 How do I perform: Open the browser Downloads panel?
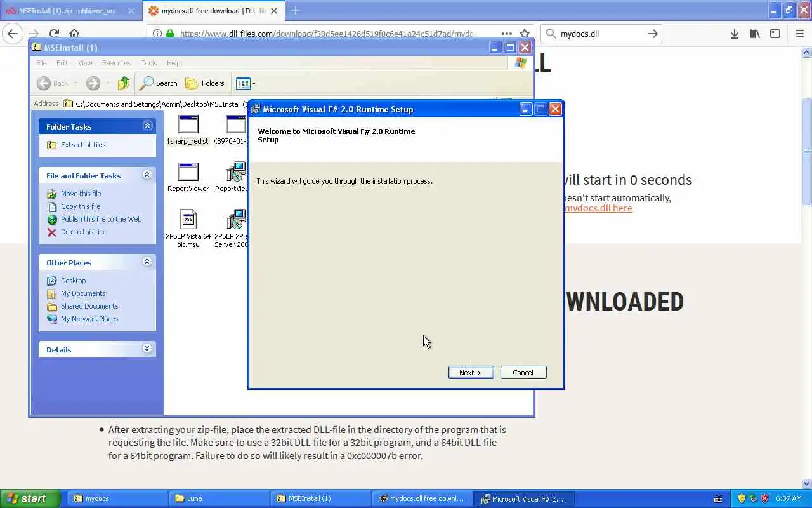[x=734, y=34]
